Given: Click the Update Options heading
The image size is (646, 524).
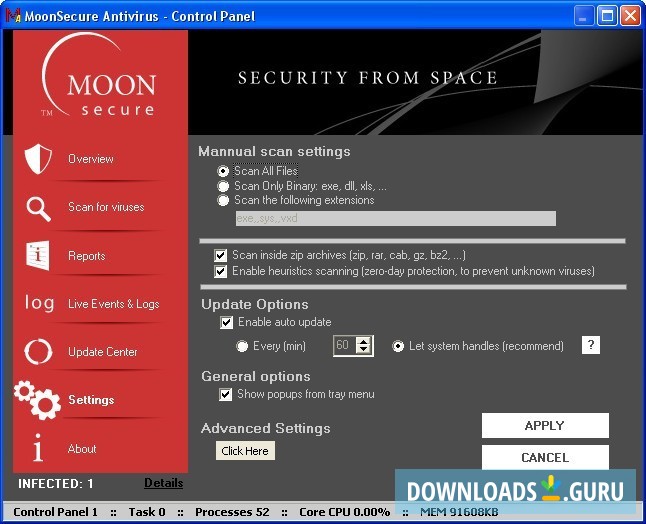Looking at the screenshot, I should pos(255,304).
